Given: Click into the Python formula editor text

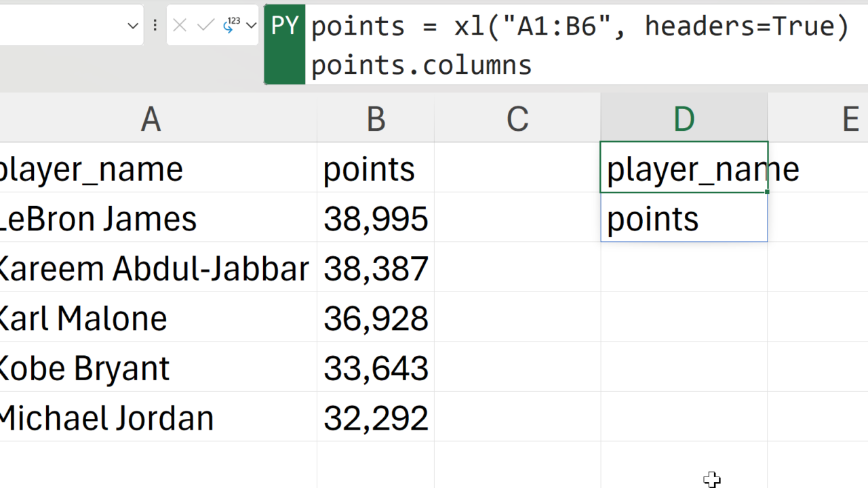Looking at the screenshot, I should [576, 45].
